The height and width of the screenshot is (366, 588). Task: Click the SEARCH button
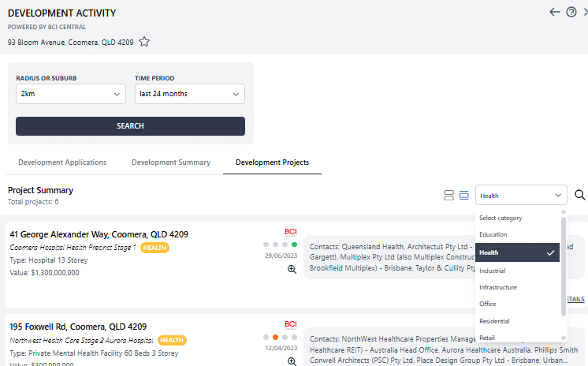(x=130, y=126)
